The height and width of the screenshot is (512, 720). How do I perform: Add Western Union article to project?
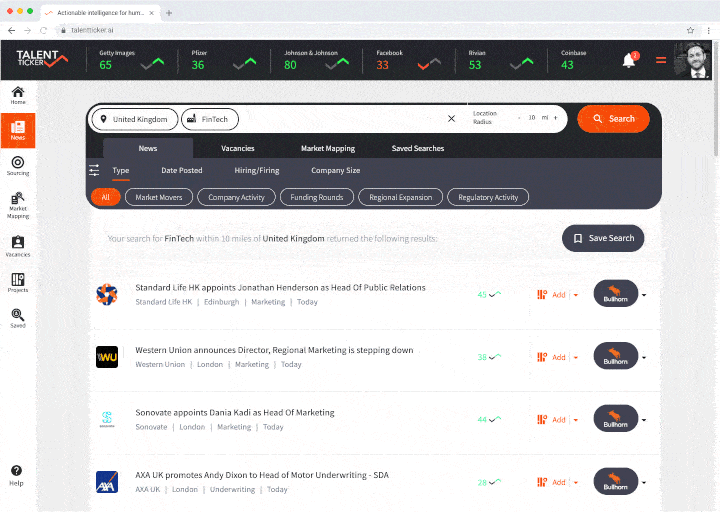click(x=551, y=357)
